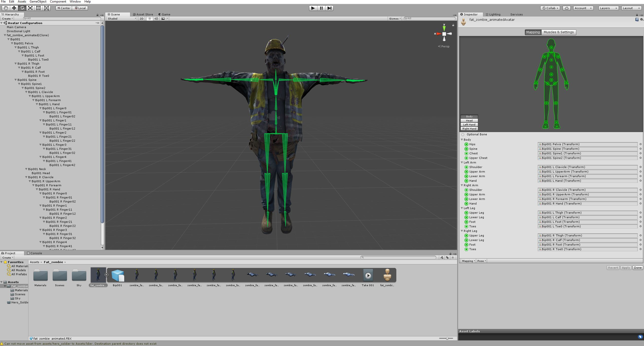Select the Take 001 animation asset
Image resolution: width=644 pixels, height=346 pixels.
coord(368,276)
